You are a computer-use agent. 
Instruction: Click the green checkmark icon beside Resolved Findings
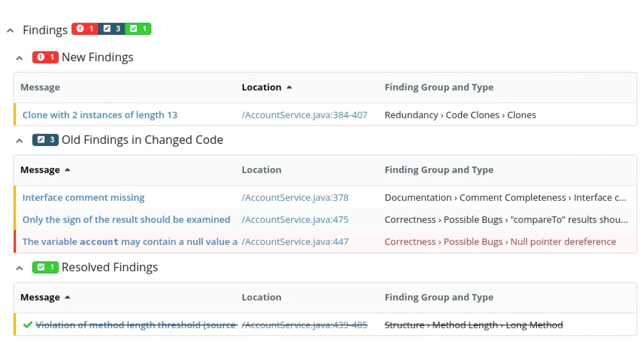pos(41,267)
